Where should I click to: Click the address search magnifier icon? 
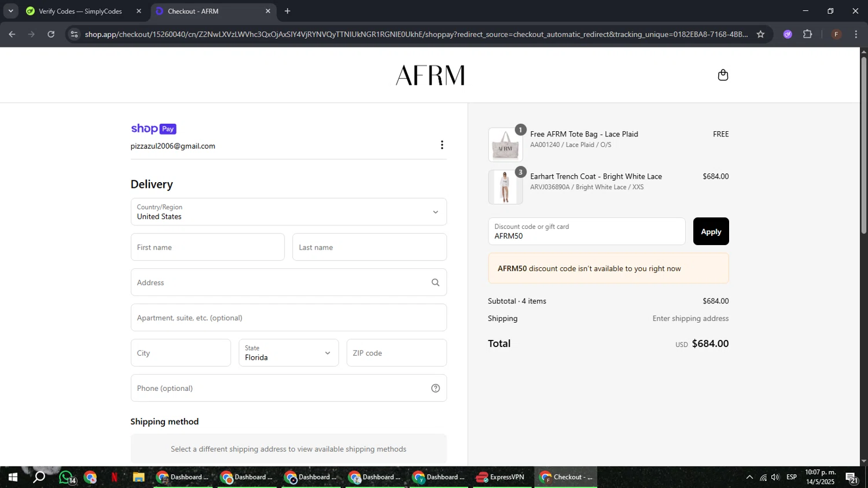pos(435,283)
